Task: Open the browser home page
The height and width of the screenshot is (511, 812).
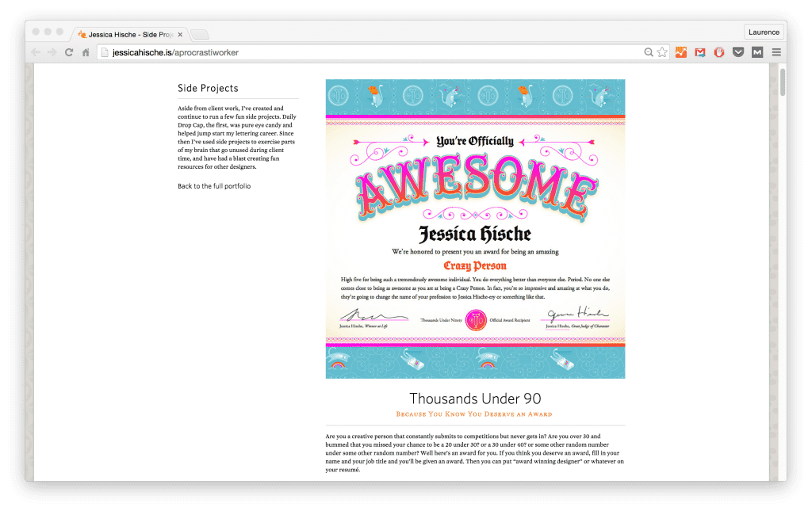Action: tap(86, 52)
